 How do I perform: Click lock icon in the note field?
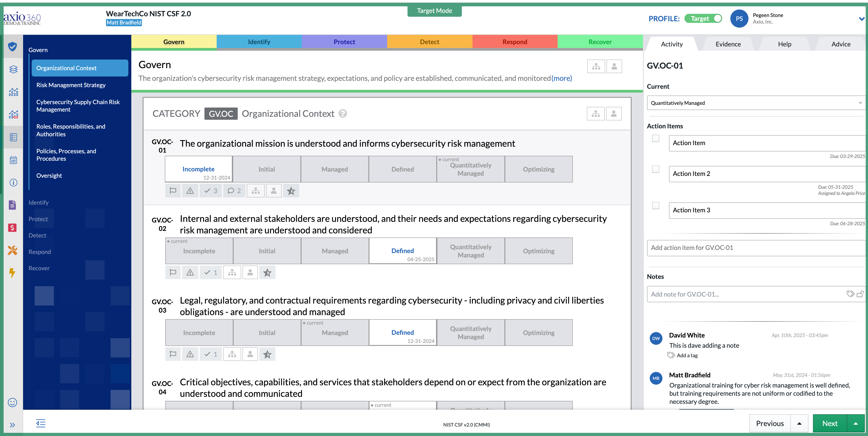click(860, 294)
